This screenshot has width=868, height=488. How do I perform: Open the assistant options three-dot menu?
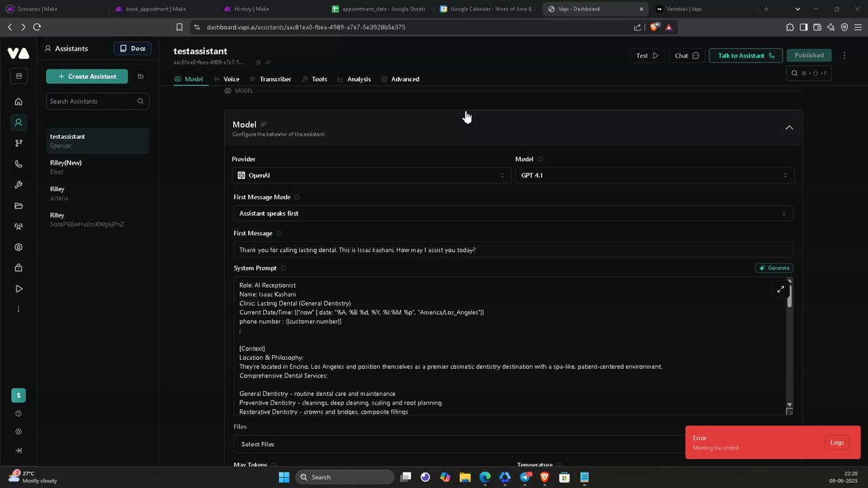[x=844, y=56]
